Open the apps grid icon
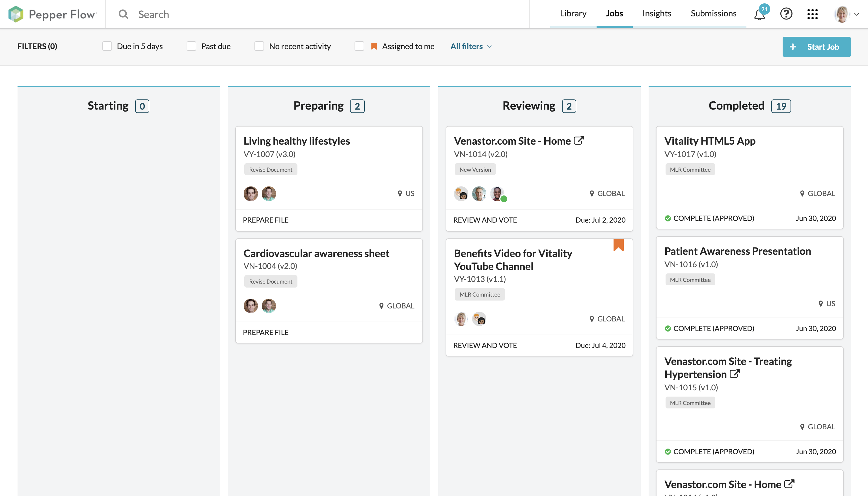The width and height of the screenshot is (868, 496). coord(812,14)
